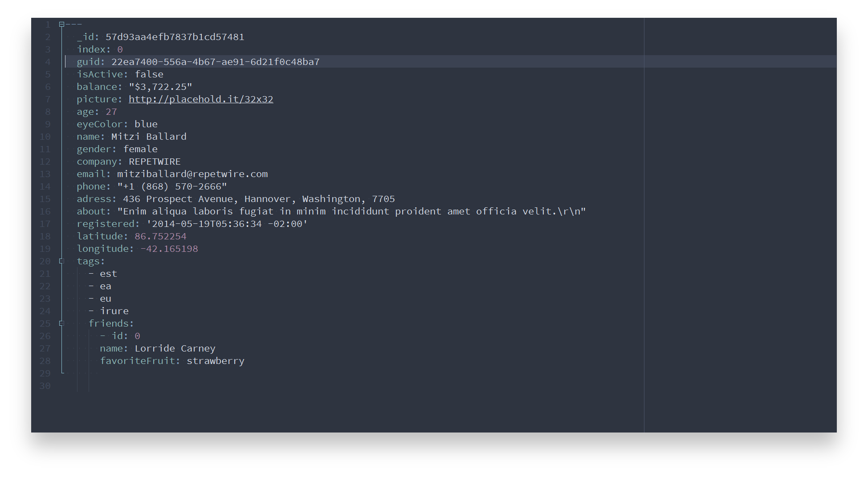Click the tag irure in the list
868x477 pixels.
click(114, 311)
